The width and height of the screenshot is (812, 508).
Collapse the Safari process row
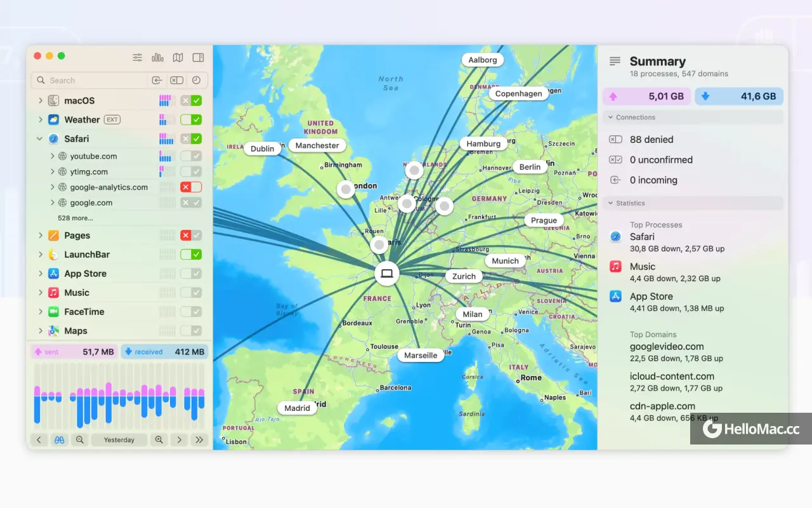40,138
